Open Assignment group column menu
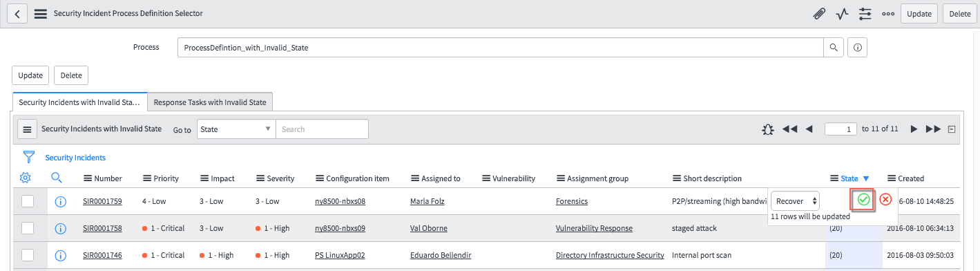 560,178
